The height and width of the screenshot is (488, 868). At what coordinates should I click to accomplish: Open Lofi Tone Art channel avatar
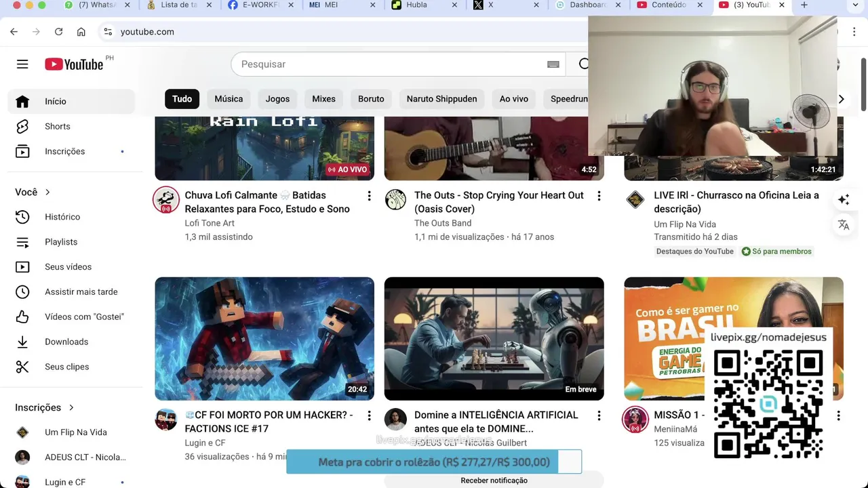(166, 200)
